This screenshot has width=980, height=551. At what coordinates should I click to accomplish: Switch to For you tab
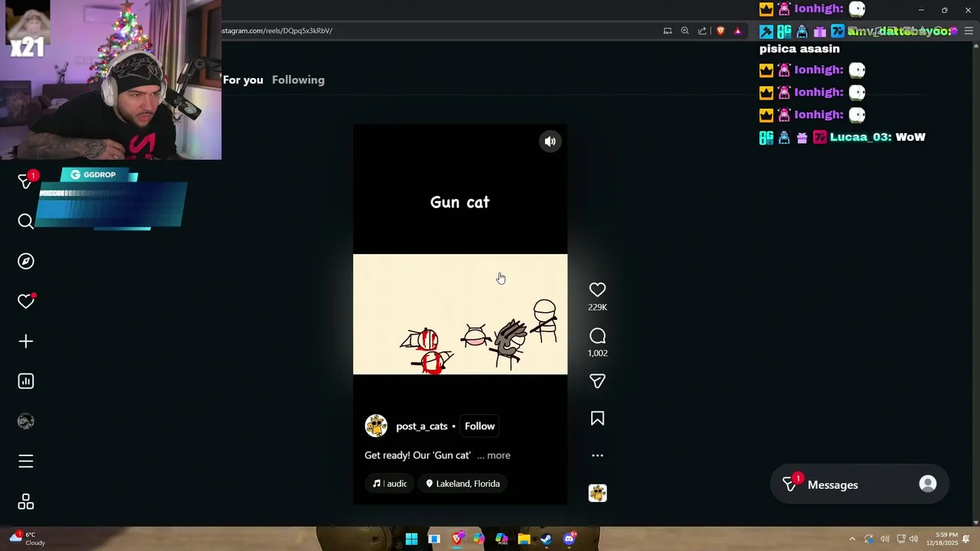[243, 80]
